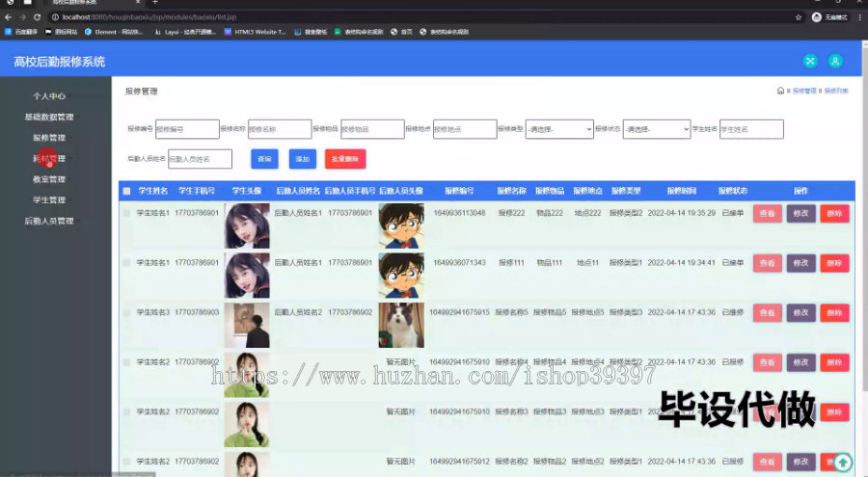
Task: Click the 报修编号 cell 1649936113048
Action: 459,213
